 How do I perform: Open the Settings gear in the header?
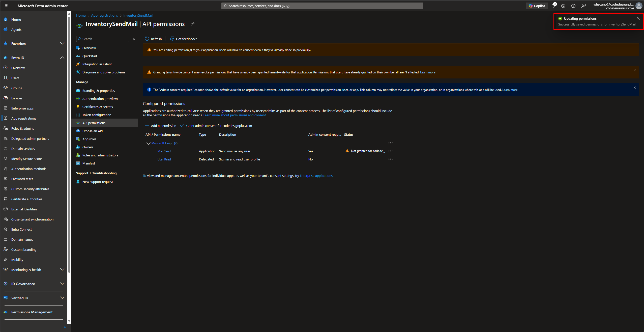coord(563,6)
